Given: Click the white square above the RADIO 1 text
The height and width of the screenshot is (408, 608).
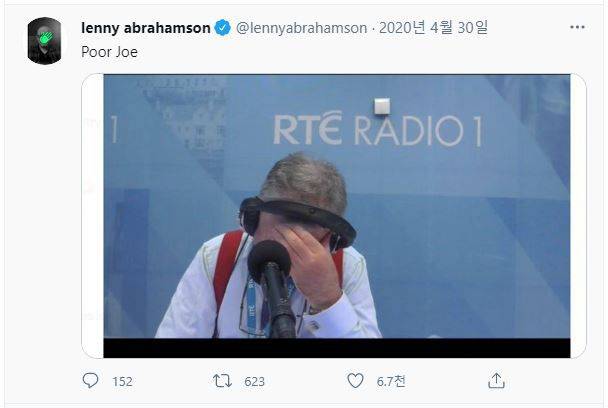Looking at the screenshot, I should tap(382, 106).
